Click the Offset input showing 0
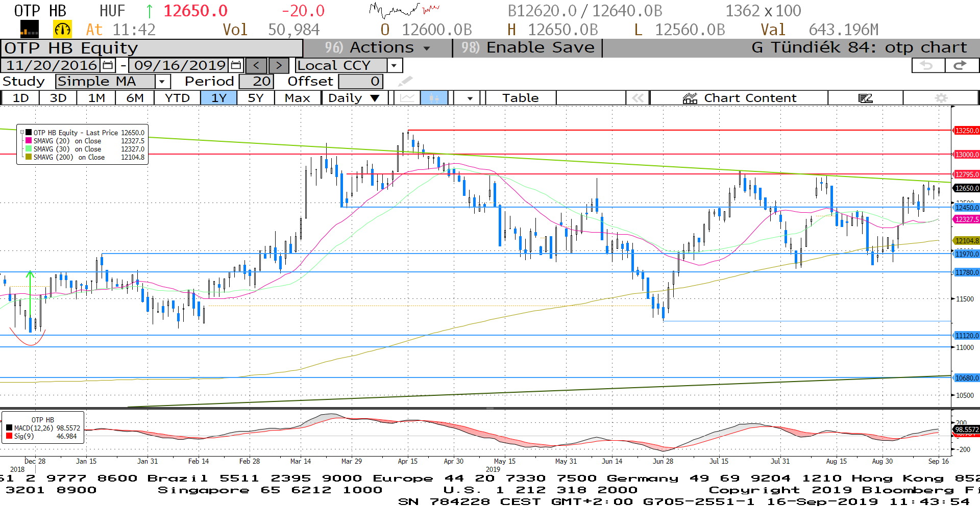980x530 pixels. 360,81
